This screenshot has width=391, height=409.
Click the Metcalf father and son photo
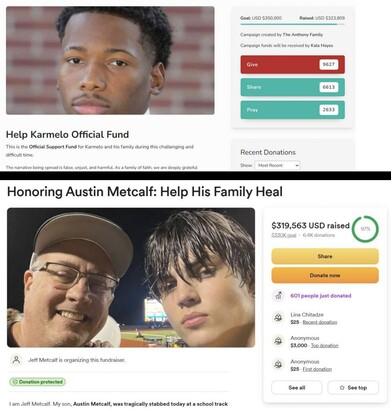(131, 277)
